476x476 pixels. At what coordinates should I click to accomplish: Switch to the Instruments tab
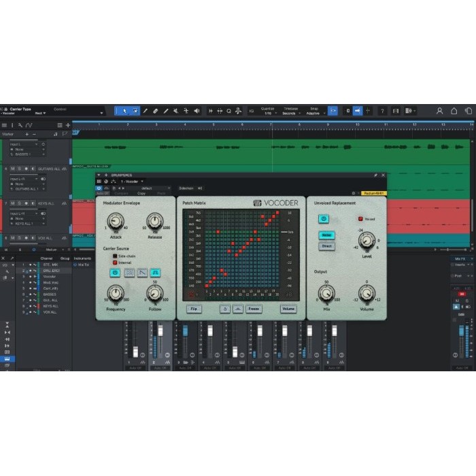point(82,258)
